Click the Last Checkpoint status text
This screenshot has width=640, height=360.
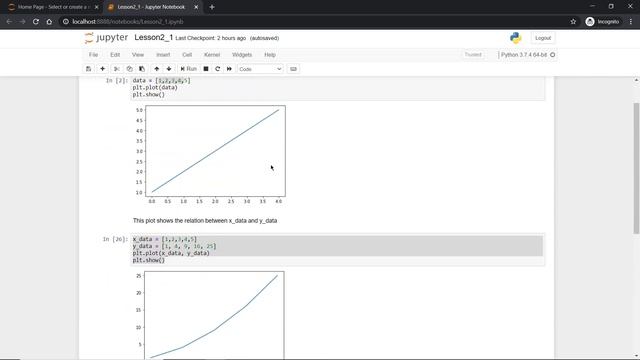pyautogui.click(x=211, y=38)
